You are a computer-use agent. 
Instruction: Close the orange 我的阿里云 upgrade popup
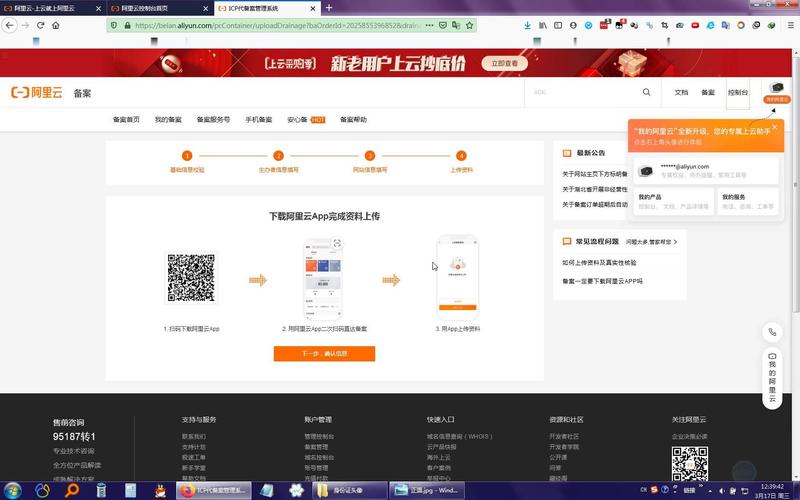coord(775,127)
